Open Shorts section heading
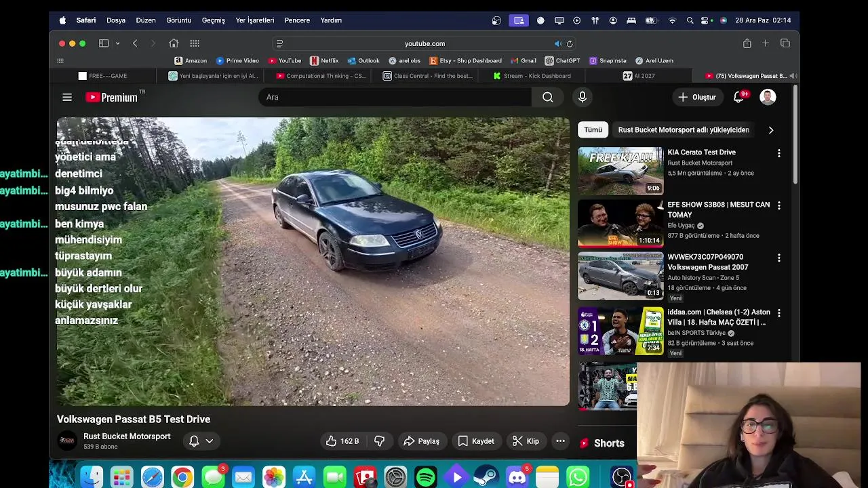The image size is (868, 488). pyautogui.click(x=609, y=443)
